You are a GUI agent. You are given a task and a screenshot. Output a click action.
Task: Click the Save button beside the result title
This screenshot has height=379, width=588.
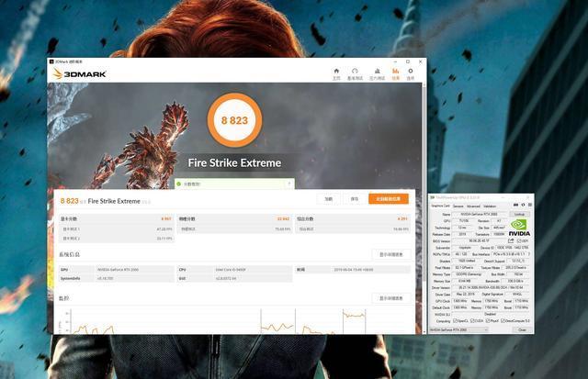[x=355, y=199]
